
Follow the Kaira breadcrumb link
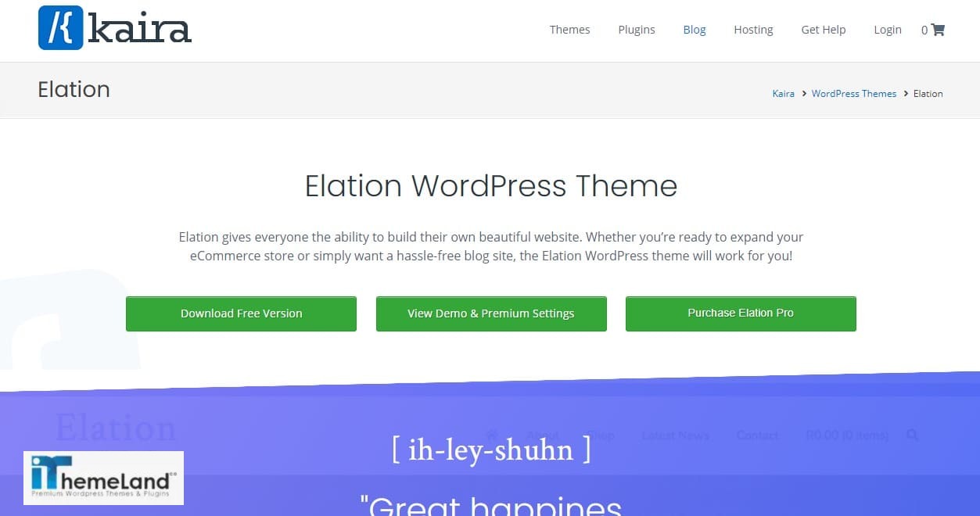click(783, 94)
